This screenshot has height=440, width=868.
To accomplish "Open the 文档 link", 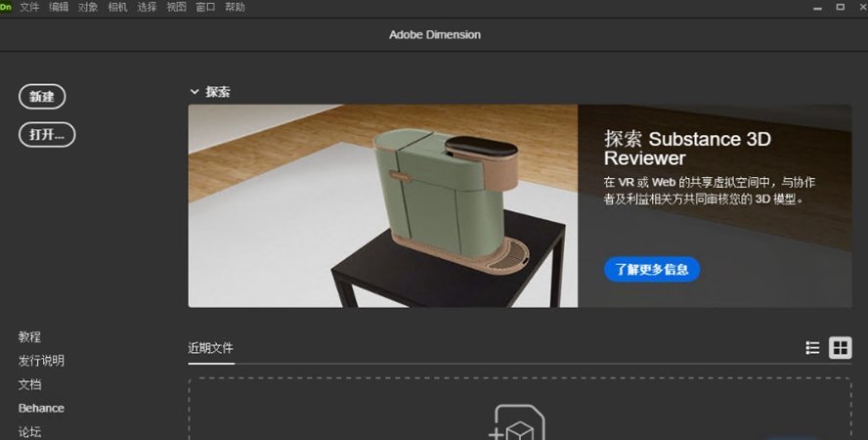I will tap(29, 384).
